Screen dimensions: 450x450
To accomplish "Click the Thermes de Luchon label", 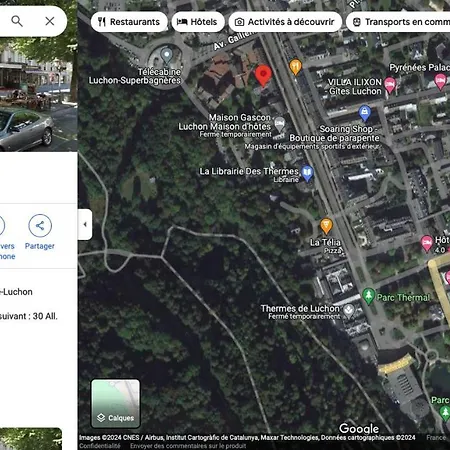I will 300,309.
